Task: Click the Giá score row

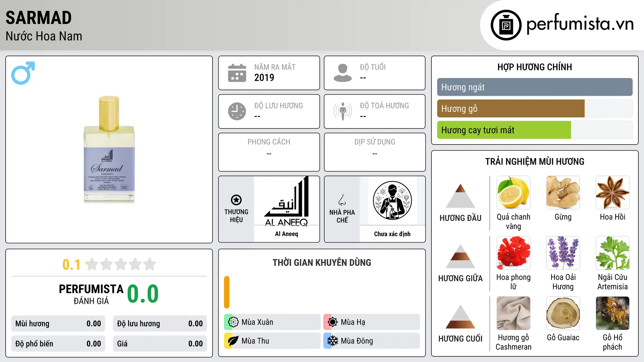Action: (x=160, y=344)
